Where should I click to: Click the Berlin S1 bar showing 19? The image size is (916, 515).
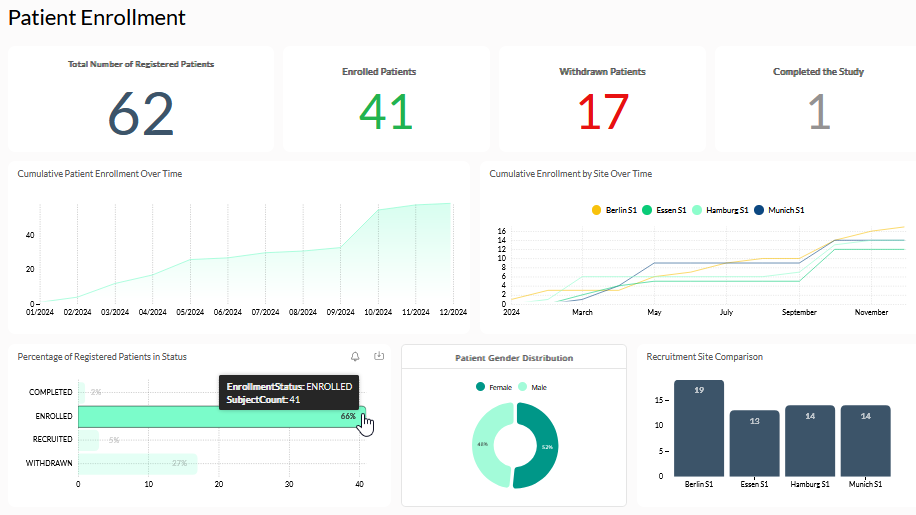[698, 430]
